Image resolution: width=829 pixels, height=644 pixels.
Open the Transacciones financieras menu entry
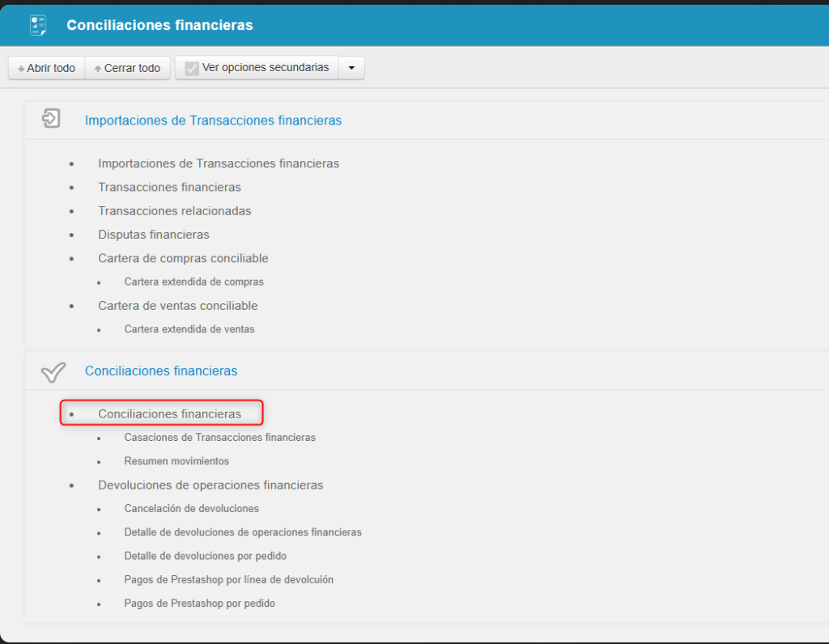(x=169, y=187)
